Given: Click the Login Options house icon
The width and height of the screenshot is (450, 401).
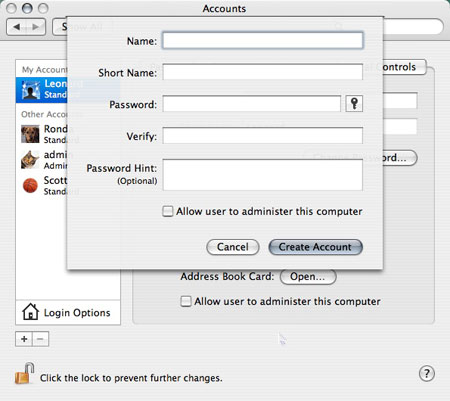Looking at the screenshot, I should (x=30, y=312).
